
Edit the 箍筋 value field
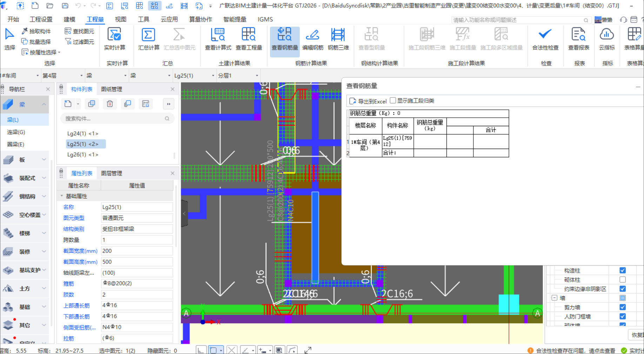(137, 284)
